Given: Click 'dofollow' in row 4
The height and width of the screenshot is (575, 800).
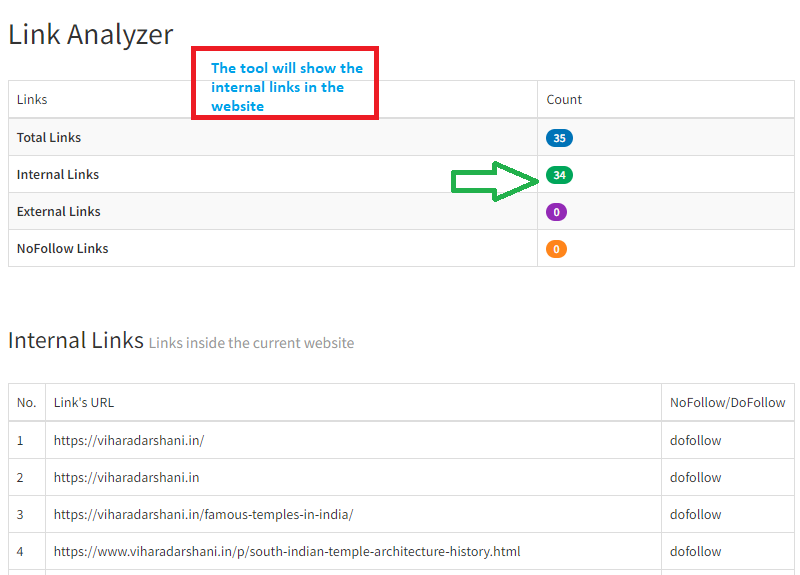Looking at the screenshot, I should [695, 552].
